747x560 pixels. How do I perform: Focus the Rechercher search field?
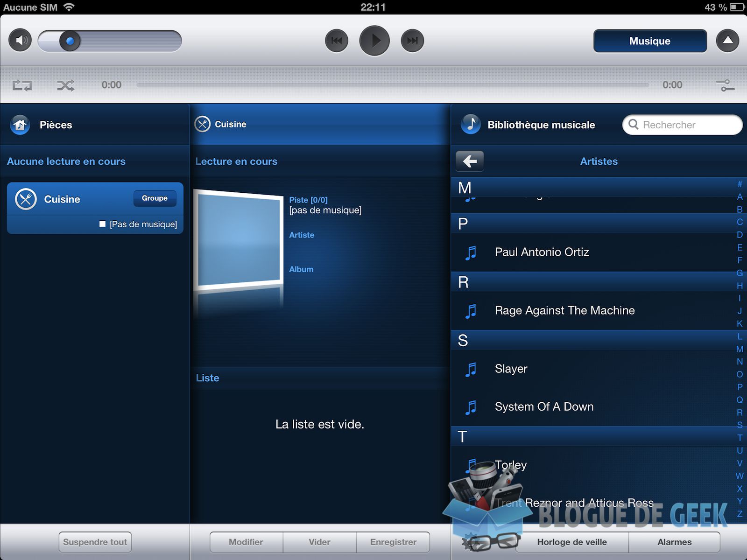coord(682,125)
